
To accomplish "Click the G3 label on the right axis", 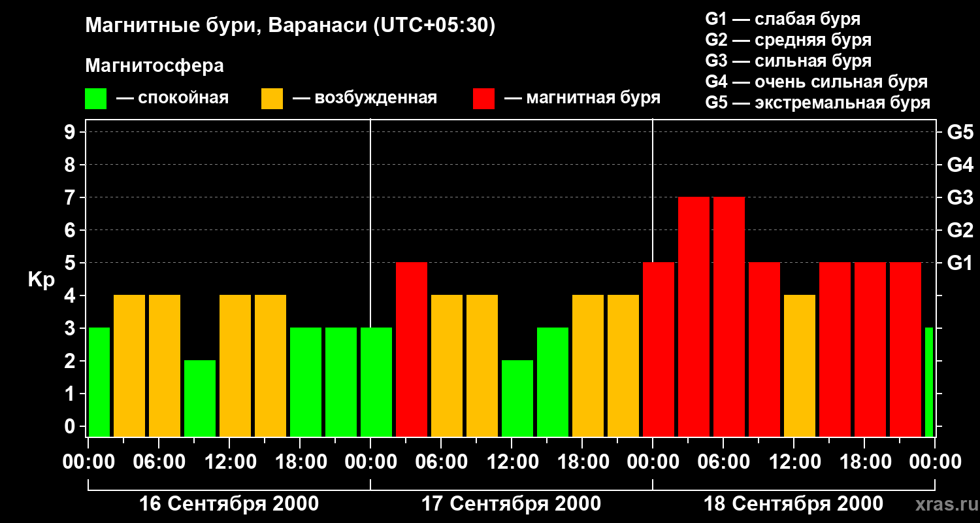I will tap(960, 197).
